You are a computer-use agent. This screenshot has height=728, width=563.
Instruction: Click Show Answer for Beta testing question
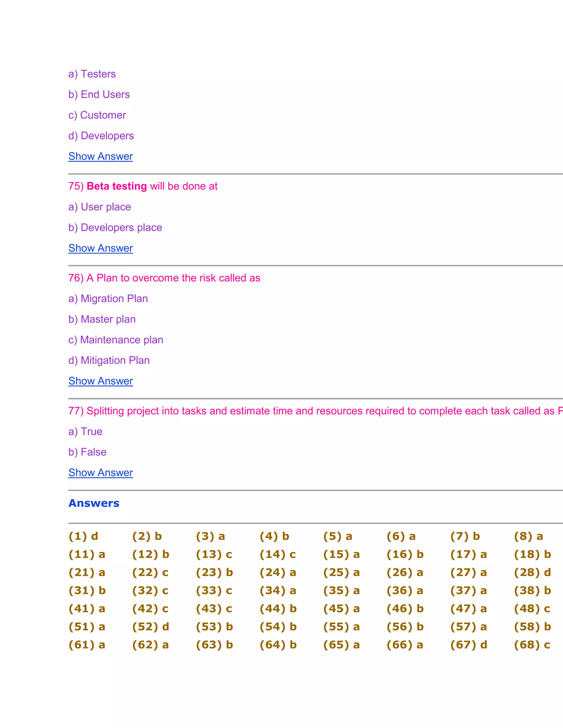[x=100, y=248]
